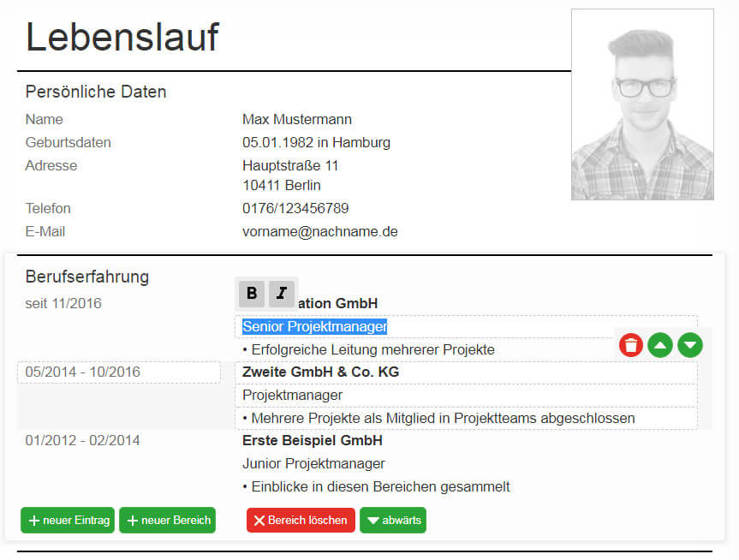
Task: Toggle bold formatting on selected text
Action: point(252,294)
